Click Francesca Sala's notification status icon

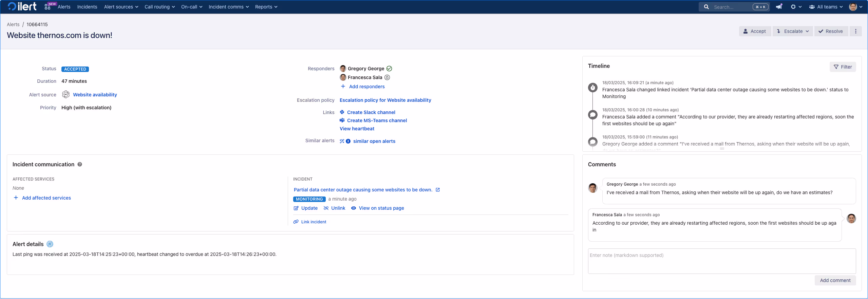(x=387, y=77)
